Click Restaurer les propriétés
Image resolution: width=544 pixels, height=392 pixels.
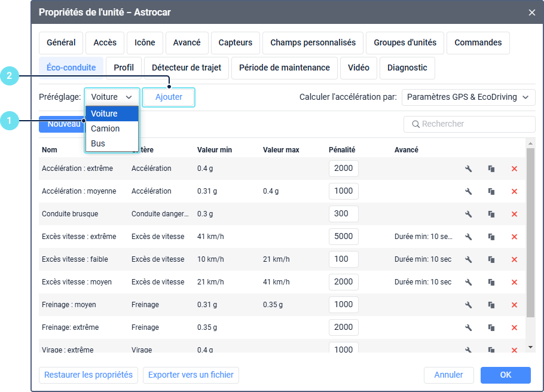88,375
